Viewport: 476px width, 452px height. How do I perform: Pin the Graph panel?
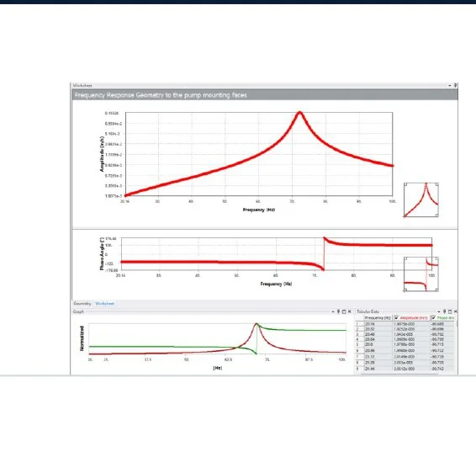338,311
